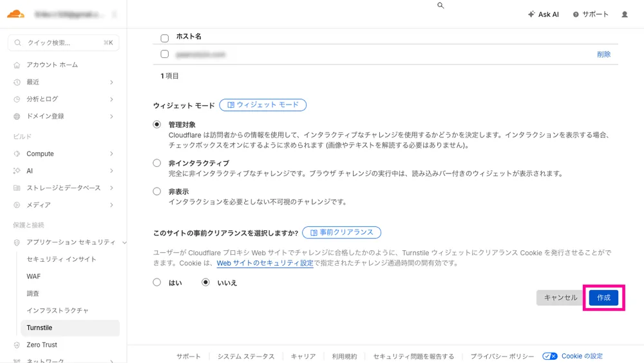Click the Cookie の設定 link text

tap(582, 356)
